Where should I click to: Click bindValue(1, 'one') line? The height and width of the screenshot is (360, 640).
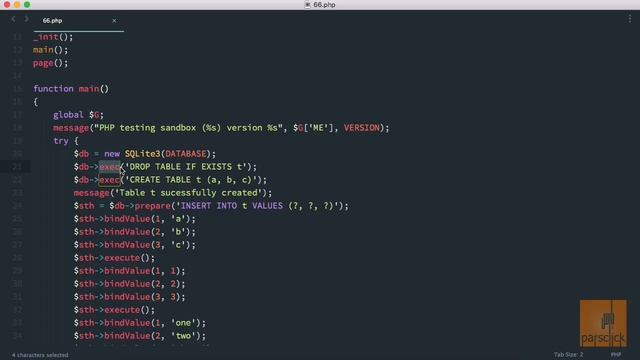point(140,323)
